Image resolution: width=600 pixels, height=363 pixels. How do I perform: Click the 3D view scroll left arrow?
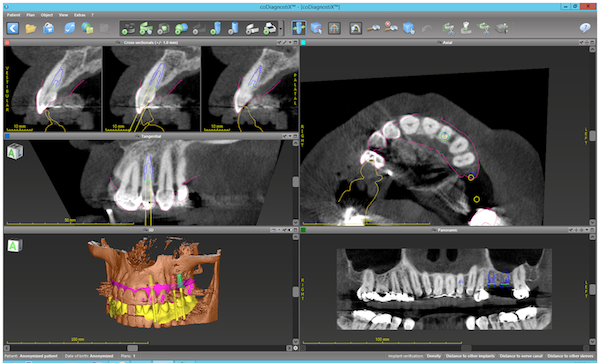click(7, 348)
